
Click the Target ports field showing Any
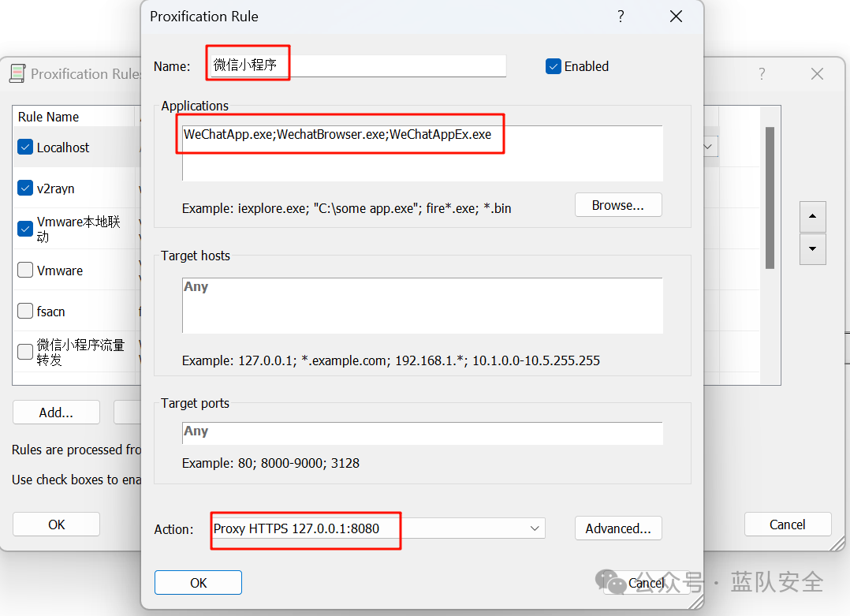pyautogui.click(x=423, y=433)
